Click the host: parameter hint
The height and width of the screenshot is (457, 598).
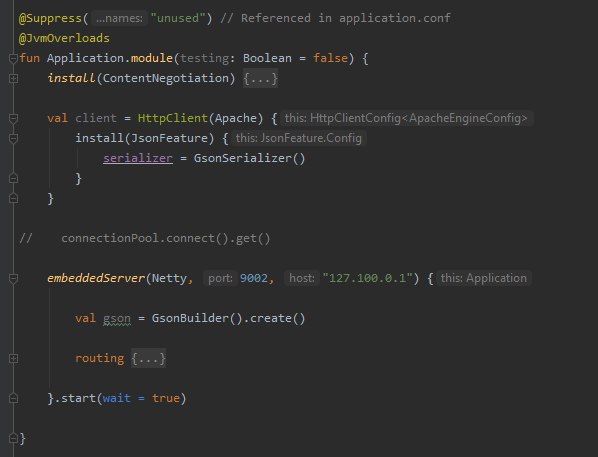point(301,278)
